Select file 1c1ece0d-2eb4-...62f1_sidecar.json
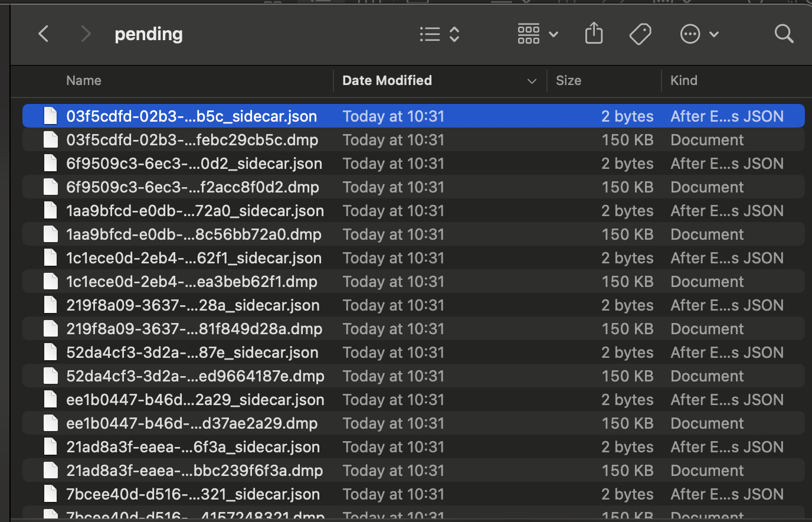 tap(414, 257)
